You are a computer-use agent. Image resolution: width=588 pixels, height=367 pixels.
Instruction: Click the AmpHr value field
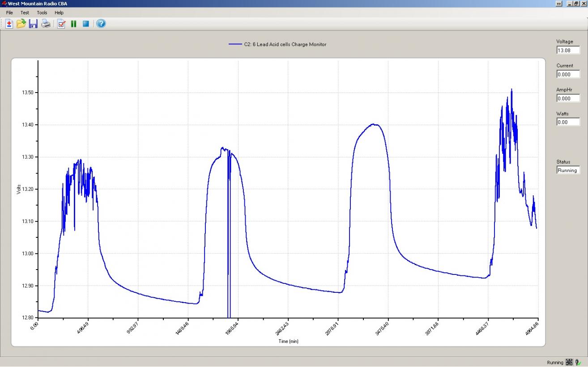click(x=568, y=98)
